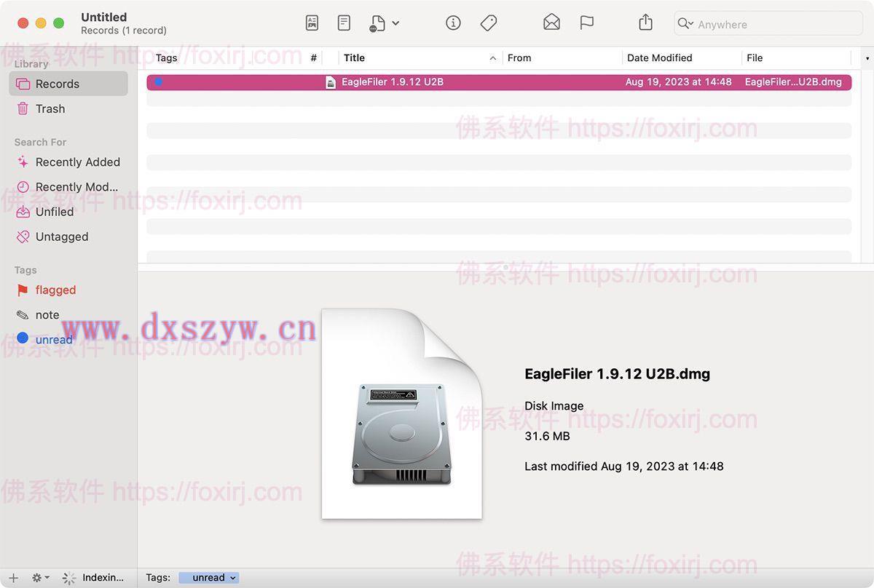The width and height of the screenshot is (874, 588).
Task: Click the plus button at sidebar bottom
Action: pos(13,578)
